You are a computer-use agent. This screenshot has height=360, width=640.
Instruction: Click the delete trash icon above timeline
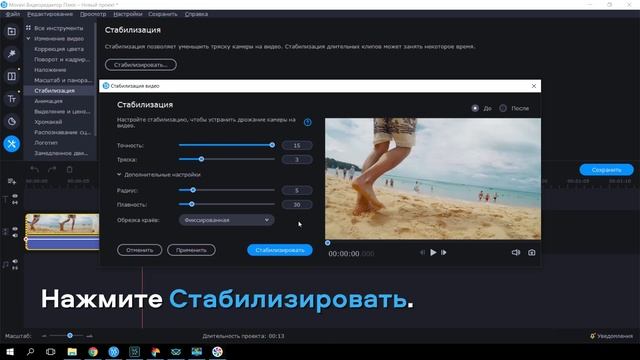69,169
